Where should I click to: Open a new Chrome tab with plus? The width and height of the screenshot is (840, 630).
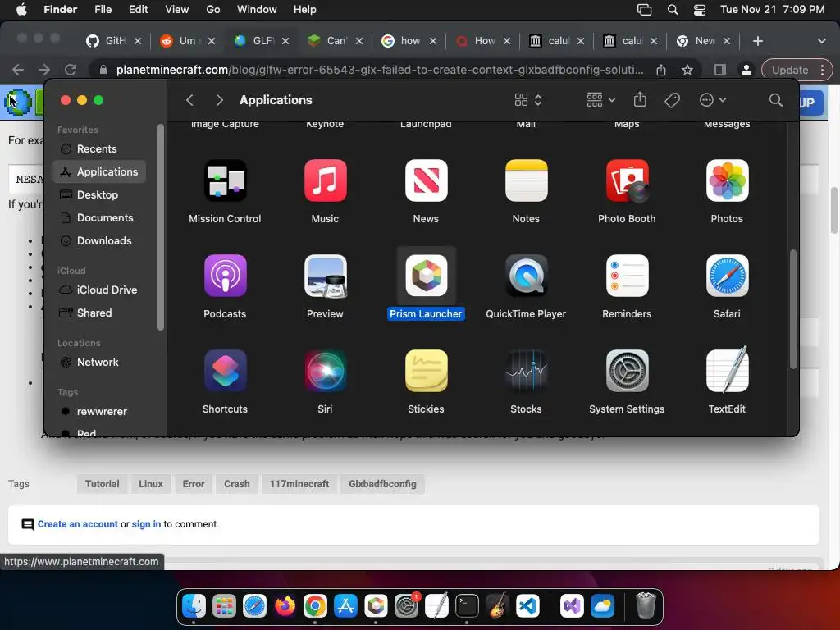pyautogui.click(x=757, y=41)
